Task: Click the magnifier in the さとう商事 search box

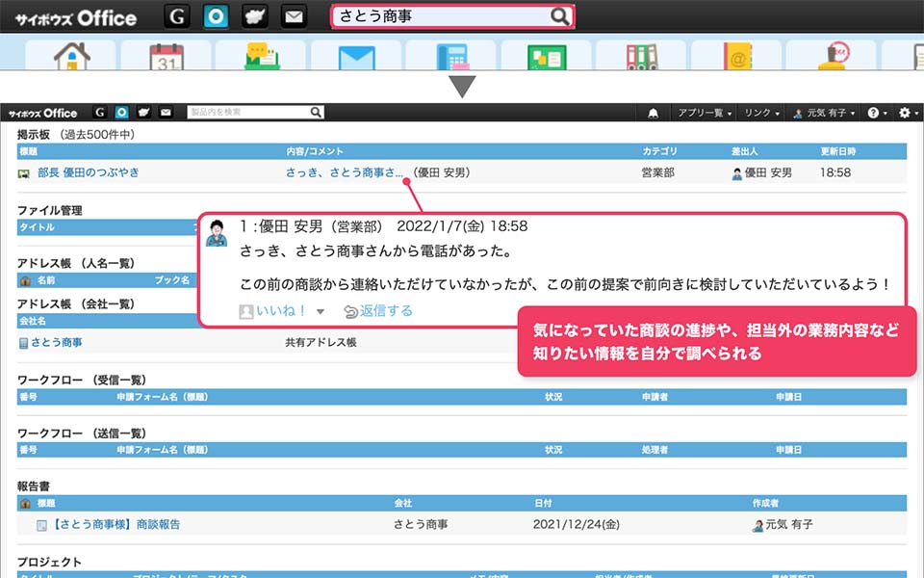Action: (560, 17)
